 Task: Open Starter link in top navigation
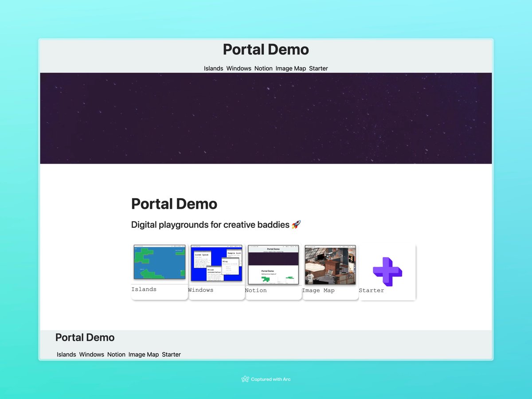[x=318, y=68]
